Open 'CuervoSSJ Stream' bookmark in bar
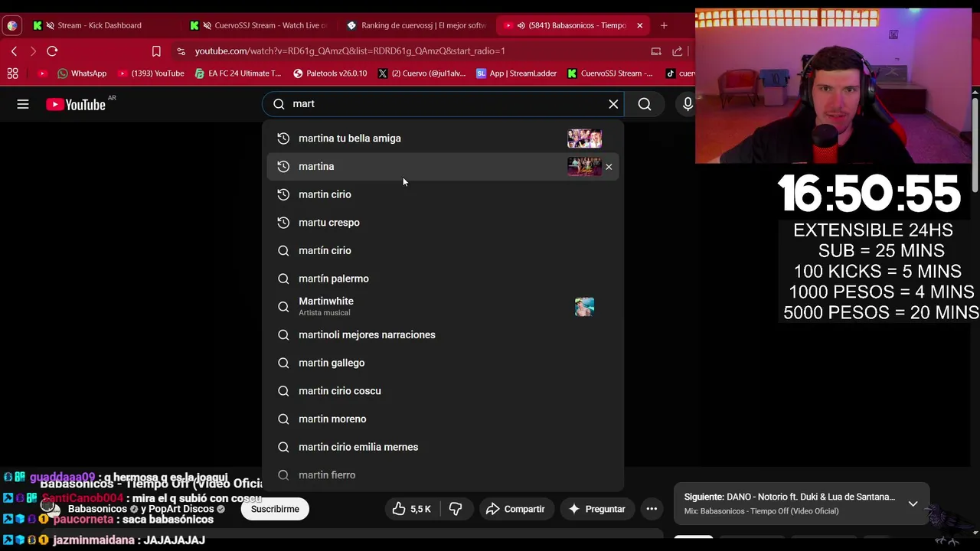Viewport: 980px width, 551px height. click(610, 73)
